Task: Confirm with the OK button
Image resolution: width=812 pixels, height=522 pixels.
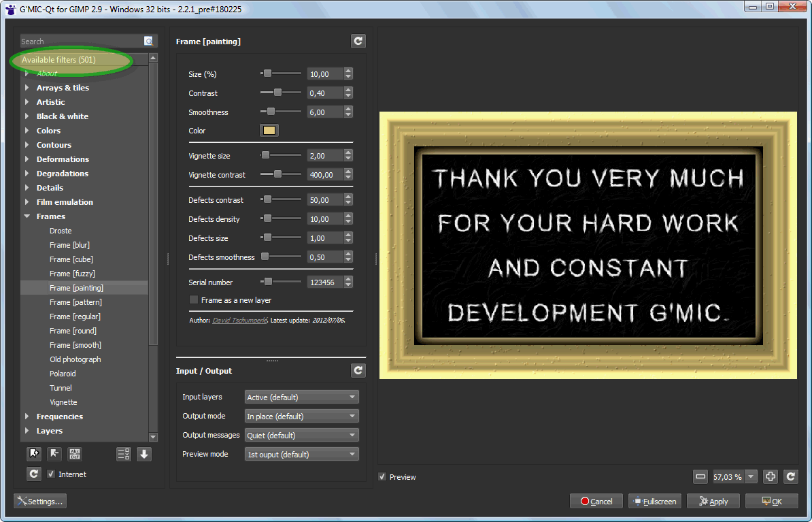Action: [x=772, y=502]
